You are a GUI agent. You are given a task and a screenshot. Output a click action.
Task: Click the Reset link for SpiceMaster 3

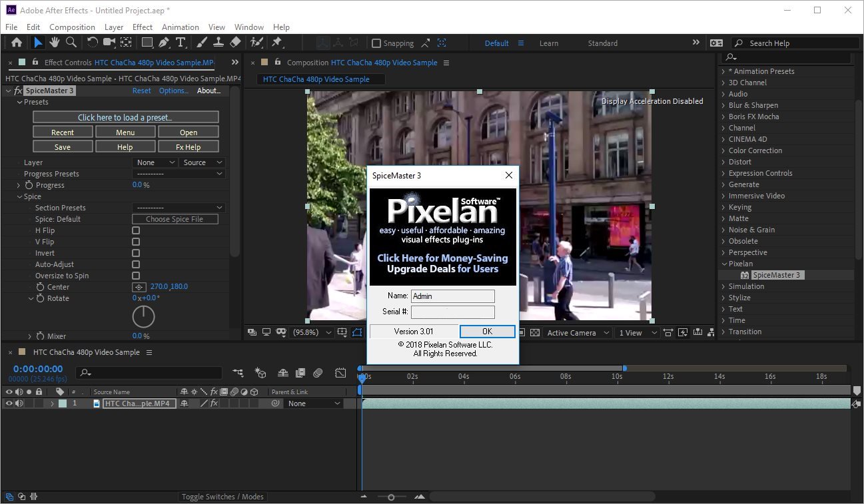(x=142, y=91)
